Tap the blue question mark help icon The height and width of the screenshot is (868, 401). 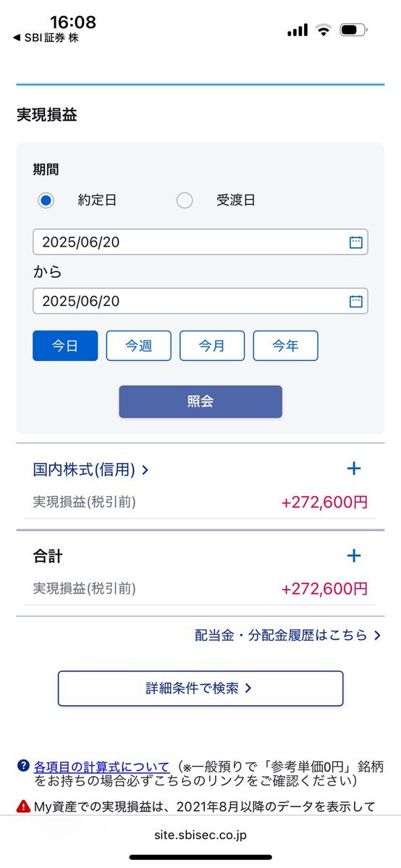23,766
